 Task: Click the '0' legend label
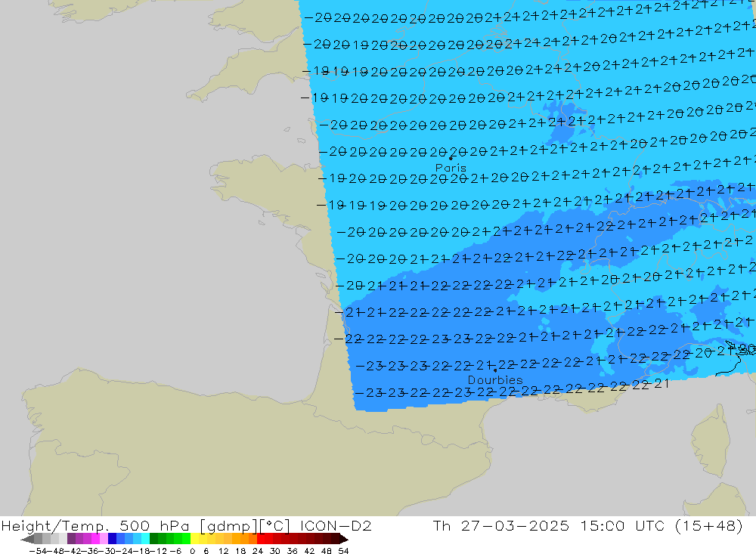[x=192, y=551]
